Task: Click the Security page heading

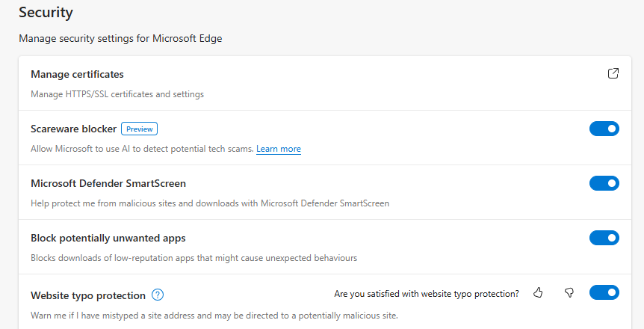Action: point(46,12)
